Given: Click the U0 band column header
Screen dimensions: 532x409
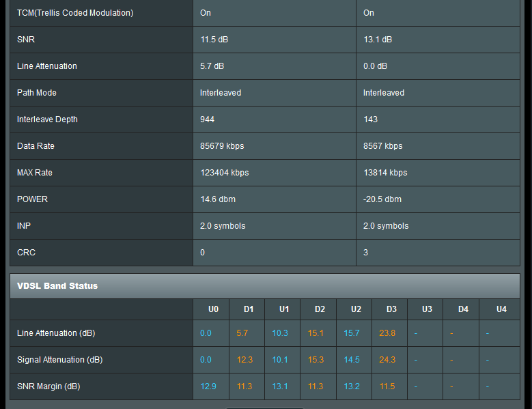Looking at the screenshot, I should [213, 309].
